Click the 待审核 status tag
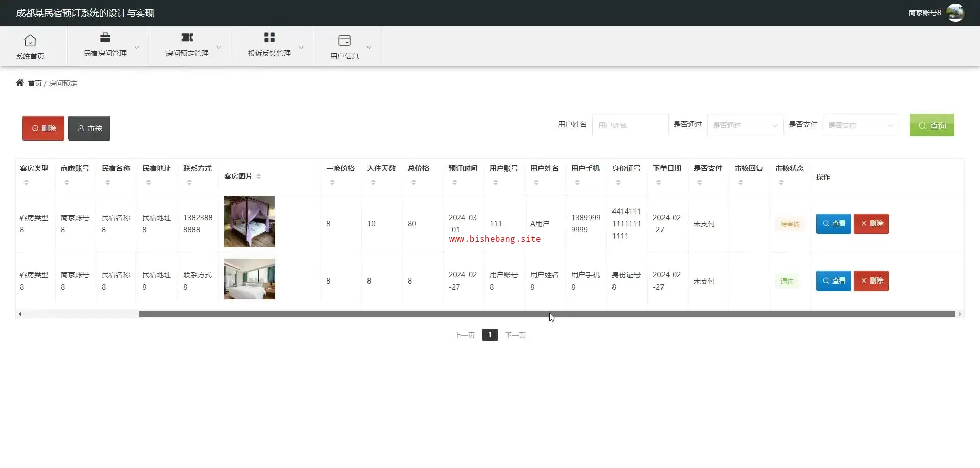The image size is (980, 468). point(790,224)
